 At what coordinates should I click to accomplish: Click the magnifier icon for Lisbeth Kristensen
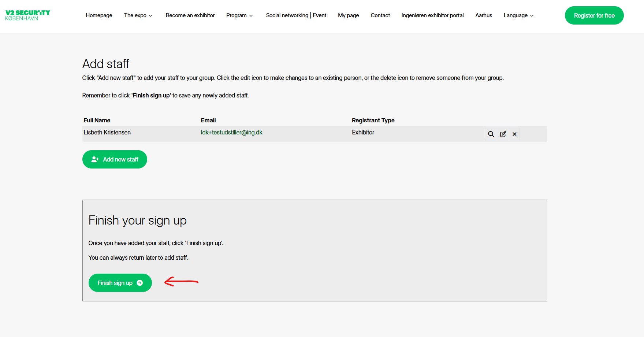(491, 134)
